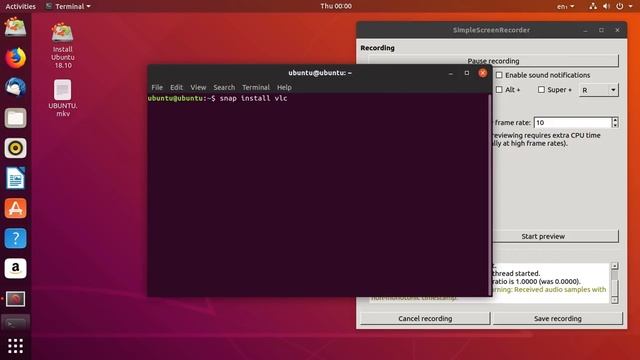Open Amazon launcher in the dock

(16, 268)
